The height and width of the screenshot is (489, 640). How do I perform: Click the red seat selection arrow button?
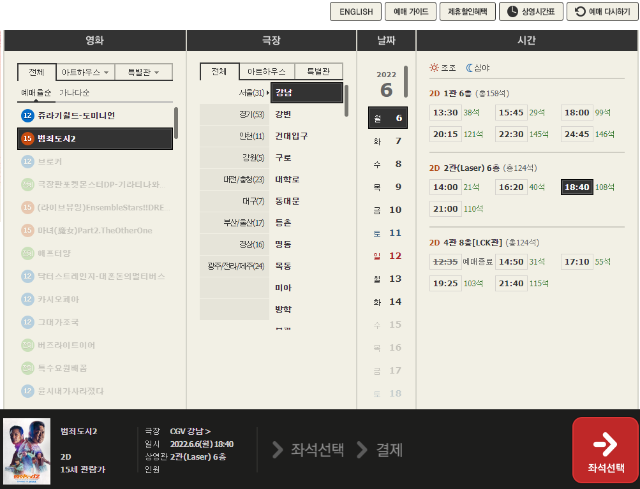[x=605, y=450]
